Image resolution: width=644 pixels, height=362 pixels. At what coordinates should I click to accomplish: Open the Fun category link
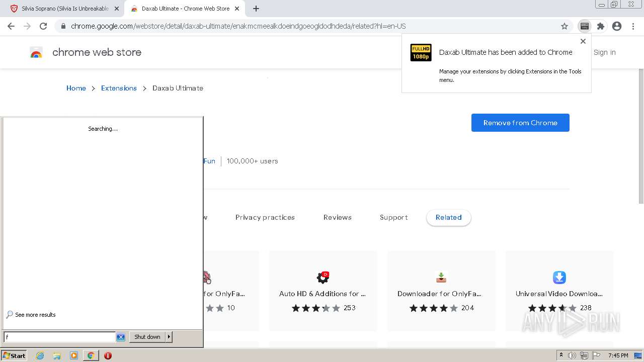[209, 161]
